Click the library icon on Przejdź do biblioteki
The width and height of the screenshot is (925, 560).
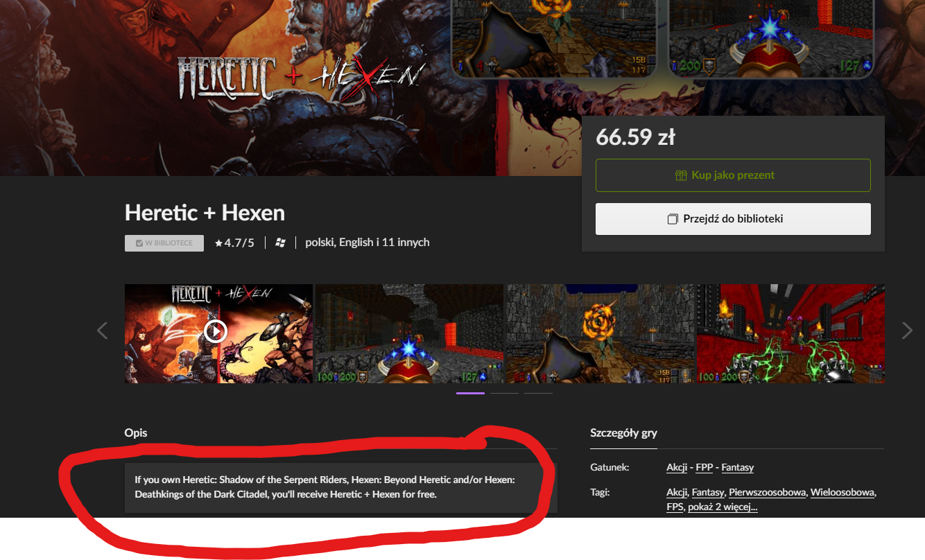[673, 219]
